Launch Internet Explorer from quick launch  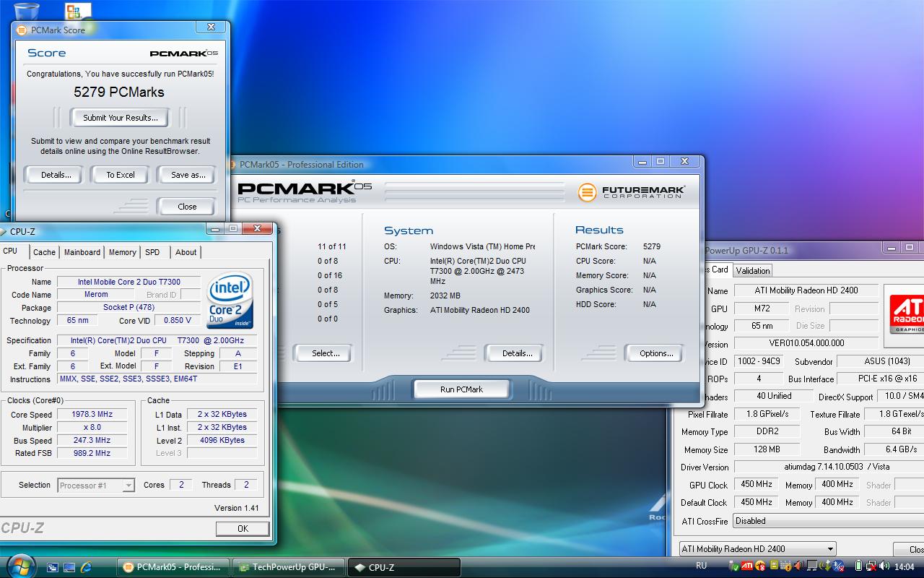[86, 567]
